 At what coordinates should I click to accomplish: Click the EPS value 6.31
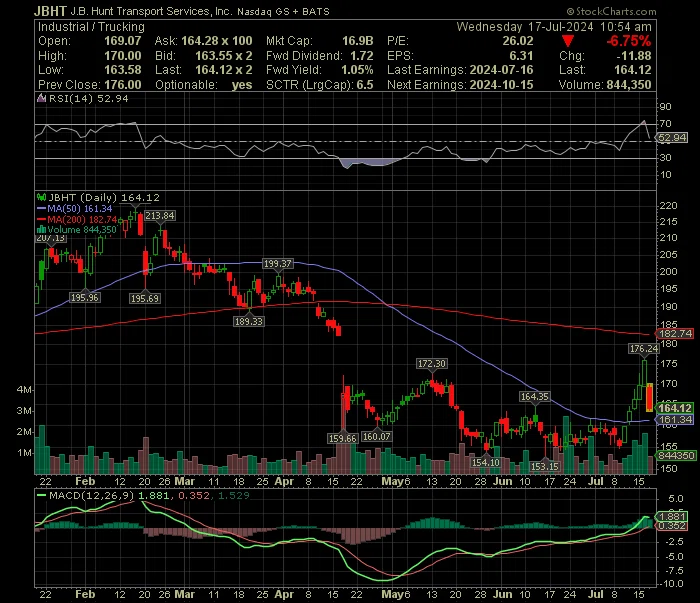point(521,56)
